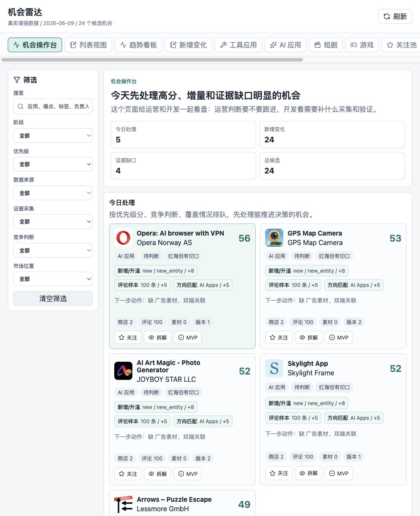This screenshot has width=420, height=516.
Task: Click MVP button on Opera card
Action: click(x=188, y=337)
